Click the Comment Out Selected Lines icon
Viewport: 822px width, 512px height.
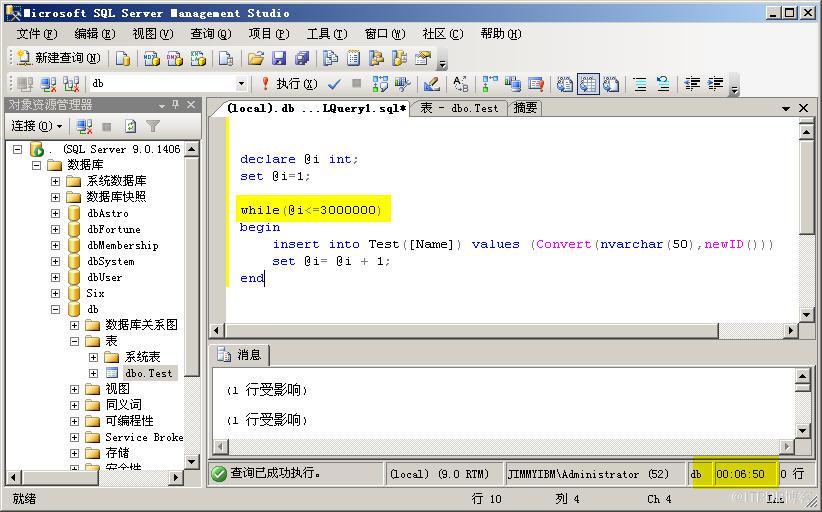640,84
